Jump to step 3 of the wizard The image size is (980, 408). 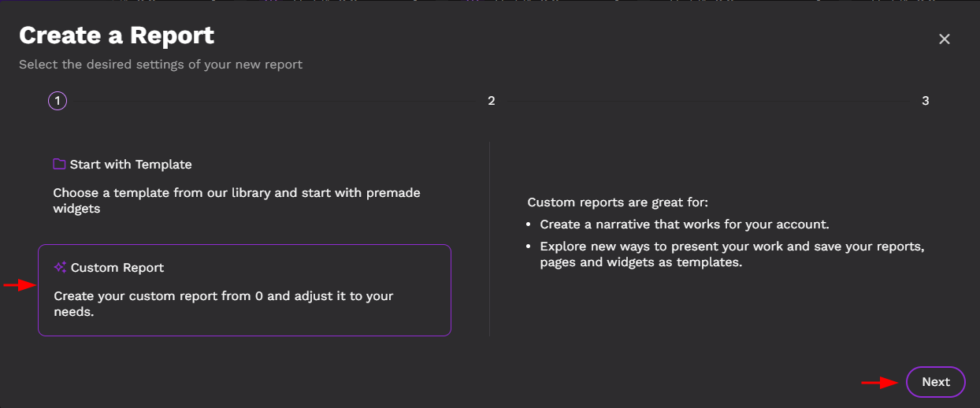click(926, 101)
